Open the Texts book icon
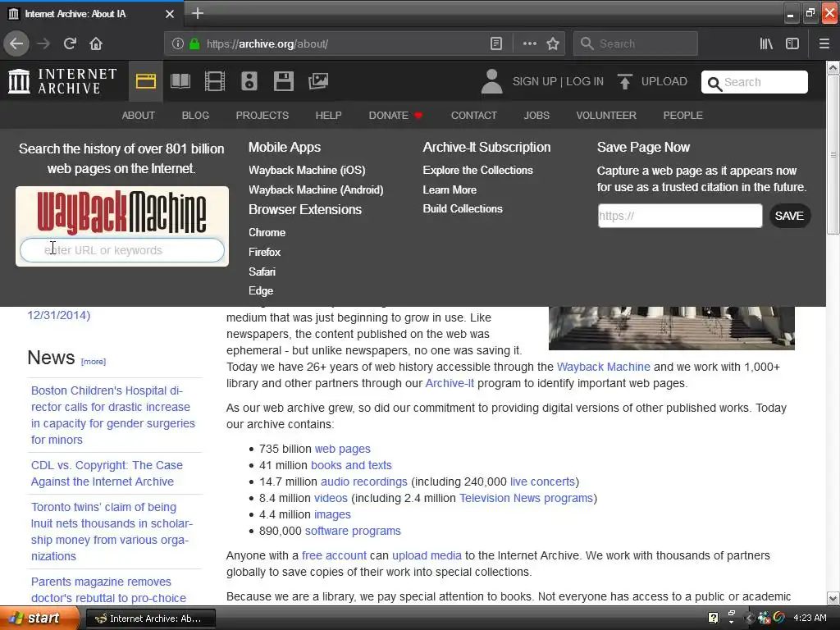Image resolution: width=840 pixels, height=630 pixels. (x=180, y=81)
